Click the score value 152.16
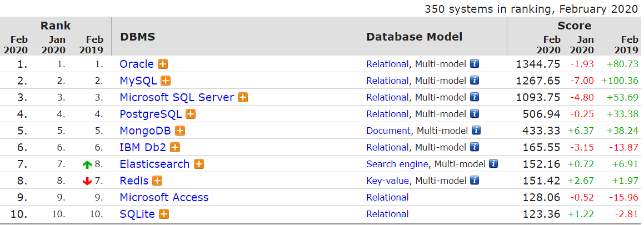The image size is (644, 225). [541, 164]
